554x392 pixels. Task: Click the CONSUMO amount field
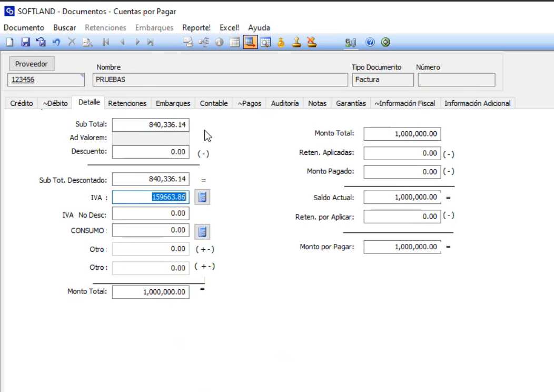151,230
